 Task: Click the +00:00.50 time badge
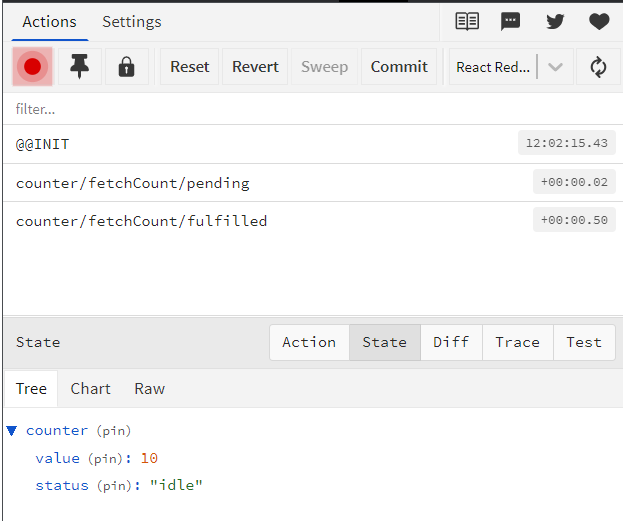[x=574, y=219]
